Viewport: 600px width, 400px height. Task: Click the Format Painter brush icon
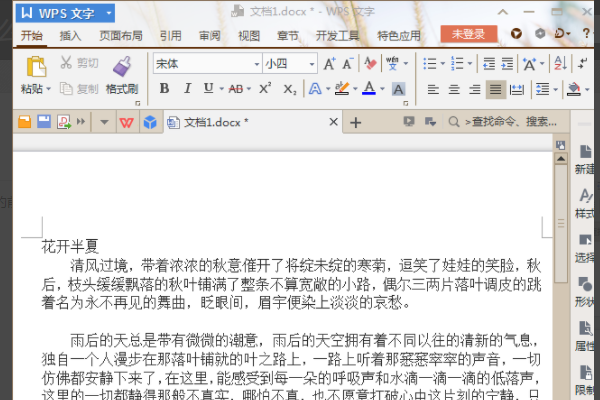click(x=122, y=66)
